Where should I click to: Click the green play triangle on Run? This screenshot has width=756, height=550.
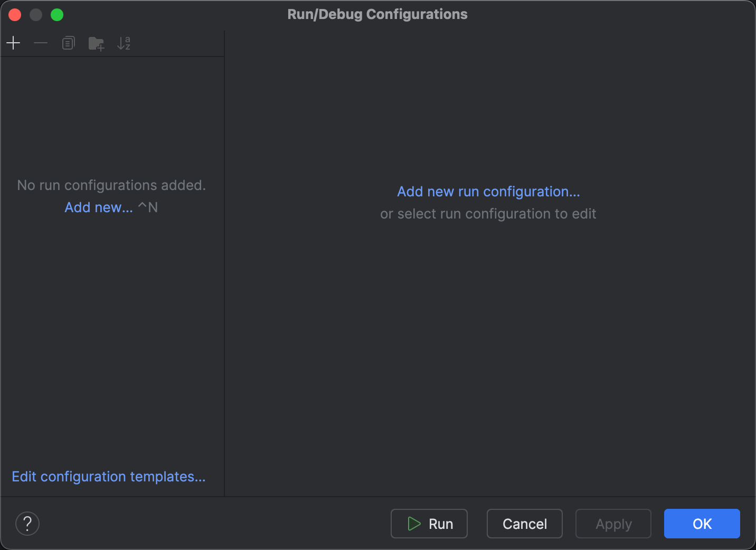[414, 524]
